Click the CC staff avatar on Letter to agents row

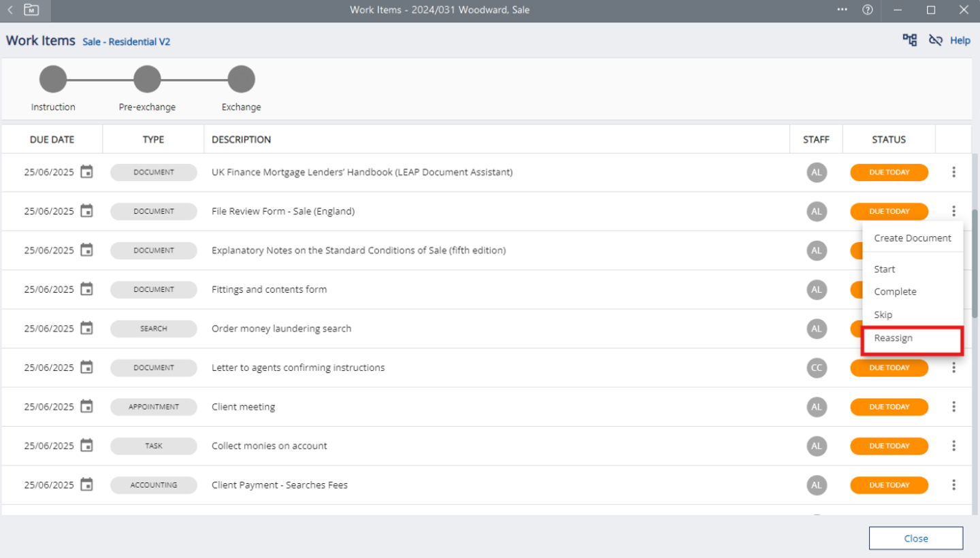coord(816,368)
